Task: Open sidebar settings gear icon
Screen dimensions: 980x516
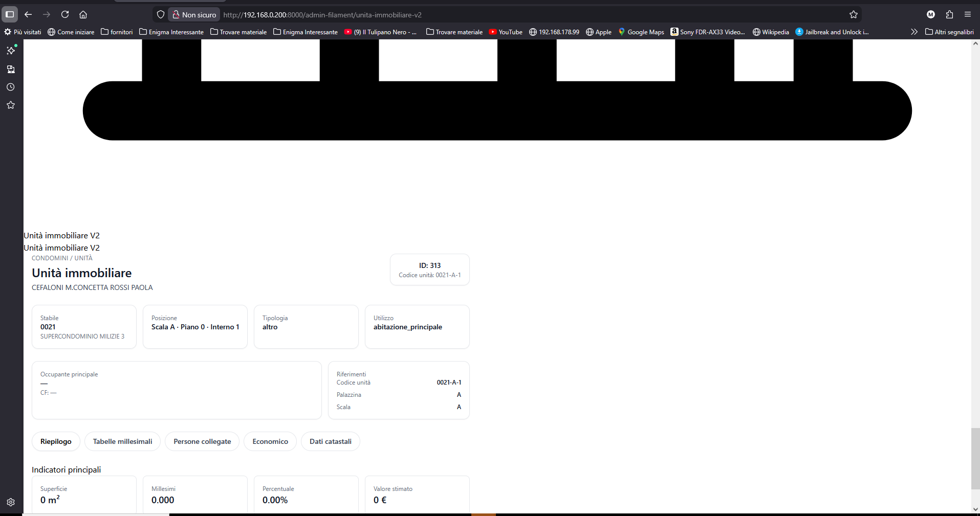Action: 11,502
